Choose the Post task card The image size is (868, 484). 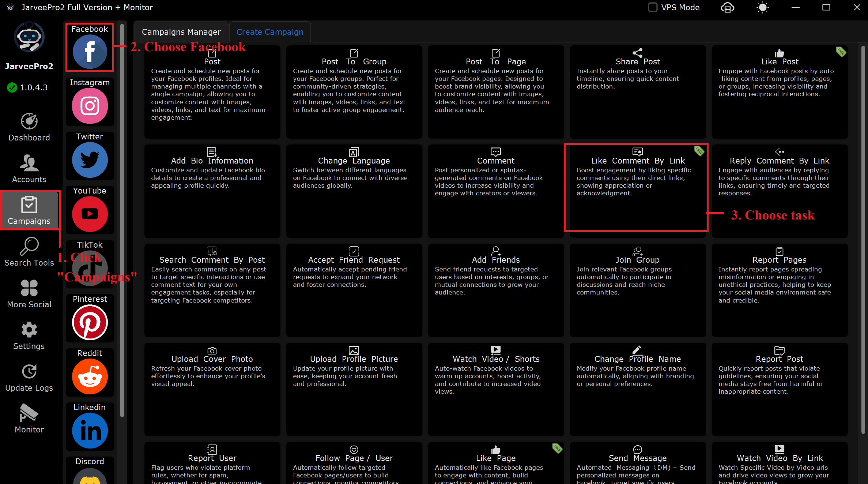[212, 92]
